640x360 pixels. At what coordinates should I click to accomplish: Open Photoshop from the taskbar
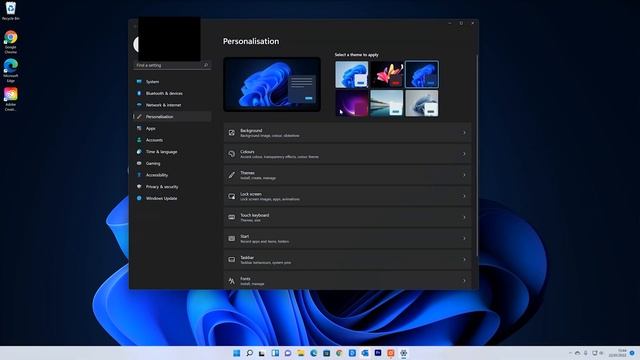[x=378, y=353]
